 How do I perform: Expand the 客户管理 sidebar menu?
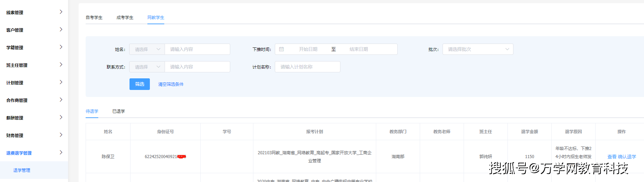click(61, 30)
